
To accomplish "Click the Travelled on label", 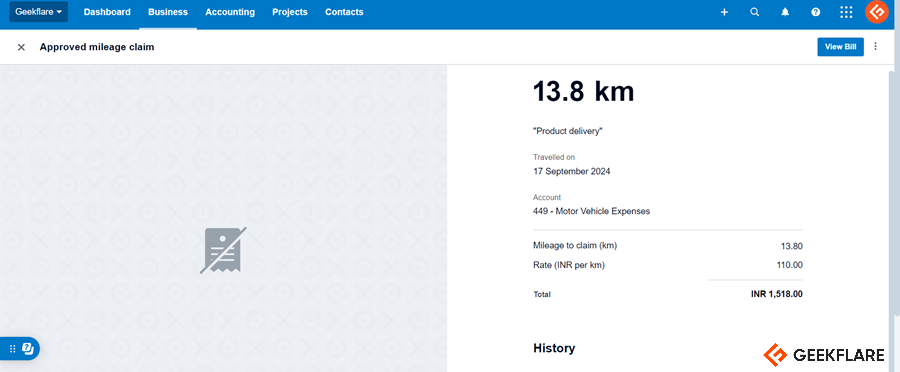I will [x=554, y=157].
